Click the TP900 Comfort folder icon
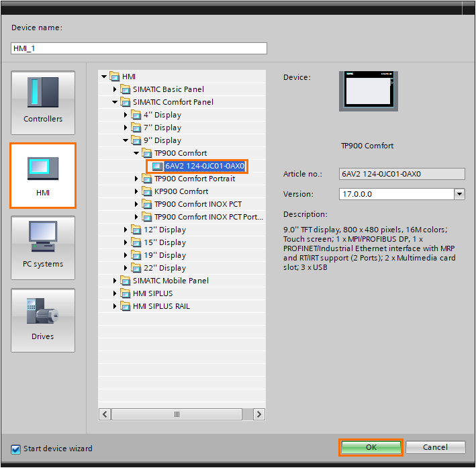476x468 pixels. (147, 153)
